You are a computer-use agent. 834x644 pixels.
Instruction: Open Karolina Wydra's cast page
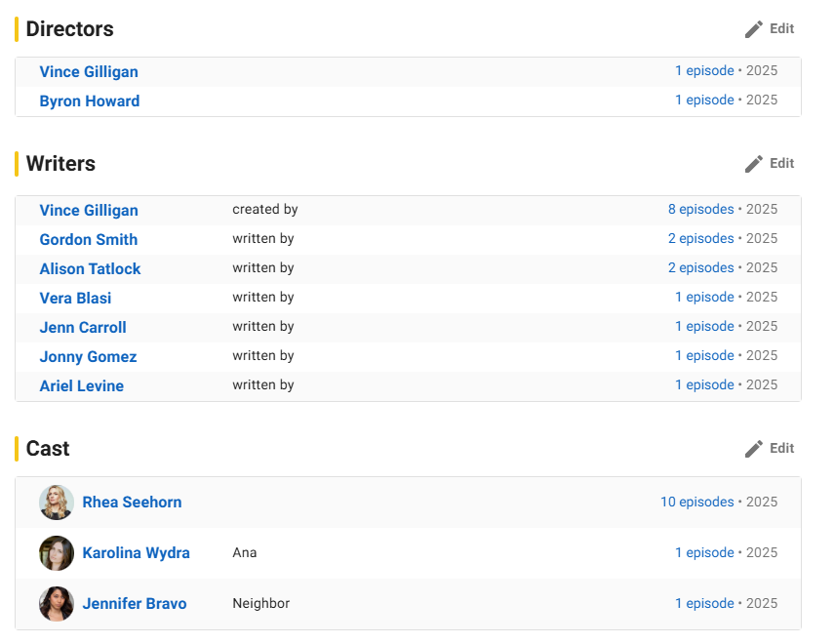point(137,553)
